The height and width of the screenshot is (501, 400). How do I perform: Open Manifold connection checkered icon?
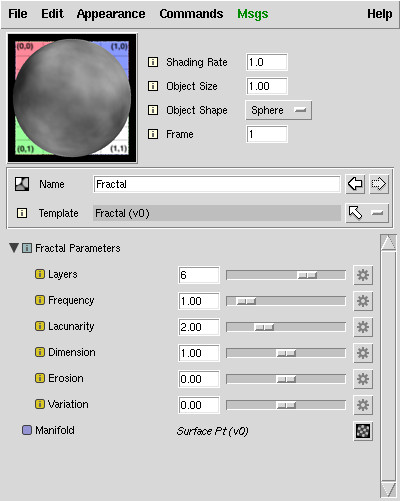(x=363, y=431)
